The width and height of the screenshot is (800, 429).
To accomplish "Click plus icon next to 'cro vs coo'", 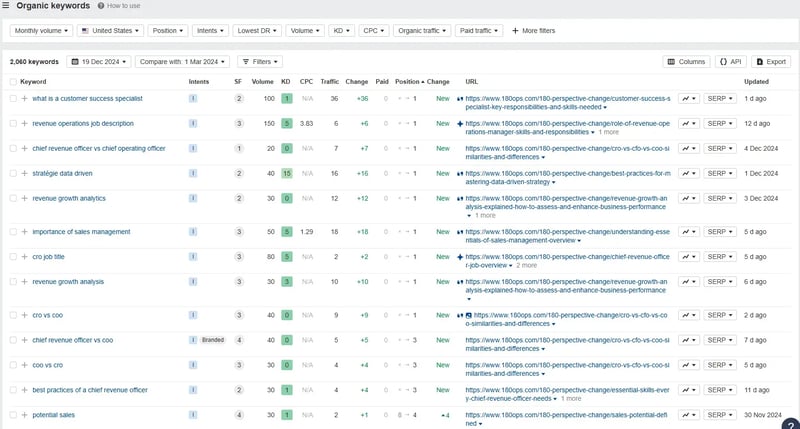I will (24, 315).
